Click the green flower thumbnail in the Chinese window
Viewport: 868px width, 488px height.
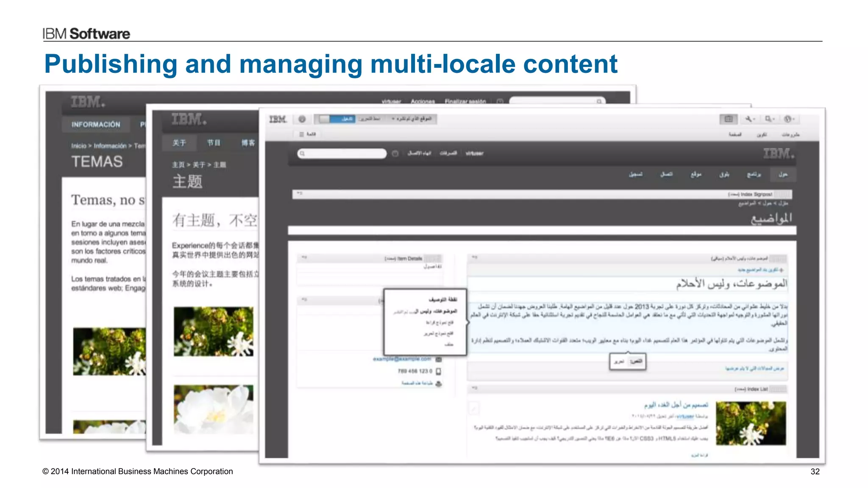(214, 332)
